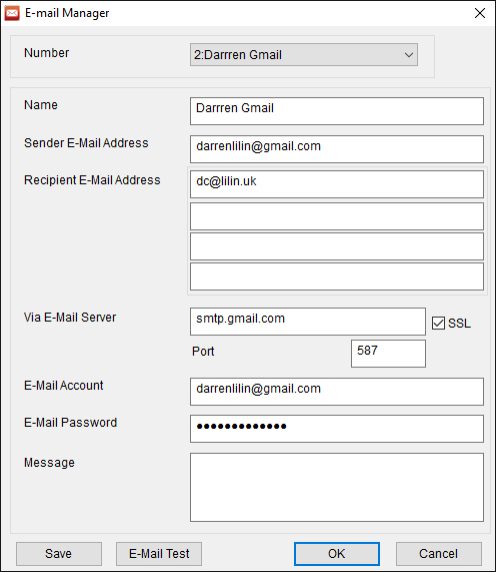Image resolution: width=496 pixels, height=572 pixels.
Task: Select the E-Mail Account input field
Action: (x=337, y=392)
